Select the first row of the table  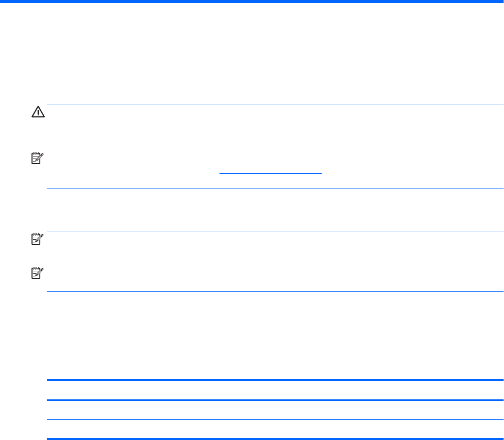[x=275, y=390]
